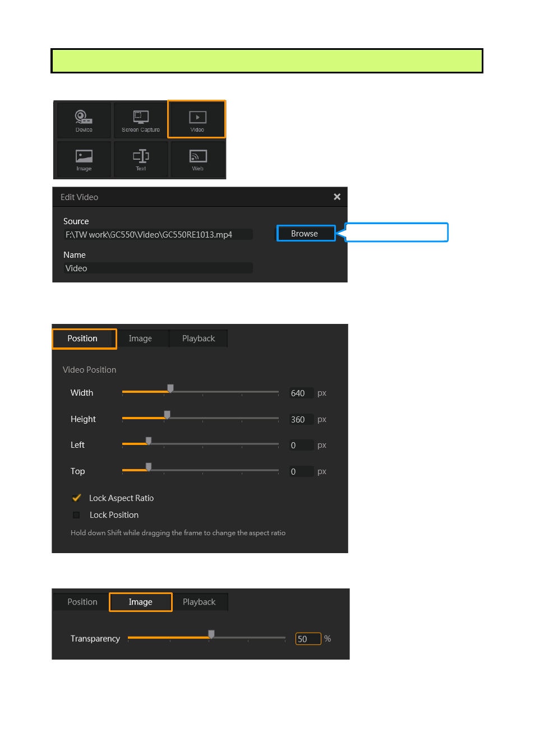This screenshot has width=535, height=756.
Task: Click the Width slider handle
Action: tap(170, 388)
